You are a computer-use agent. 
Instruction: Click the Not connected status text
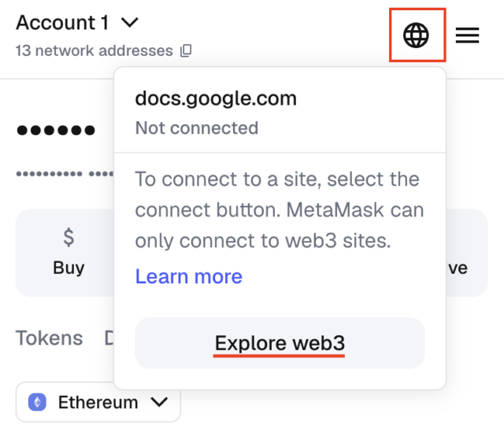tap(196, 127)
